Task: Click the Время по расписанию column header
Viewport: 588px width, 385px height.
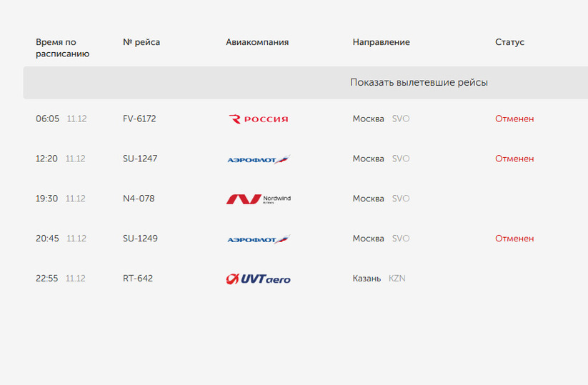Action: 62,48
